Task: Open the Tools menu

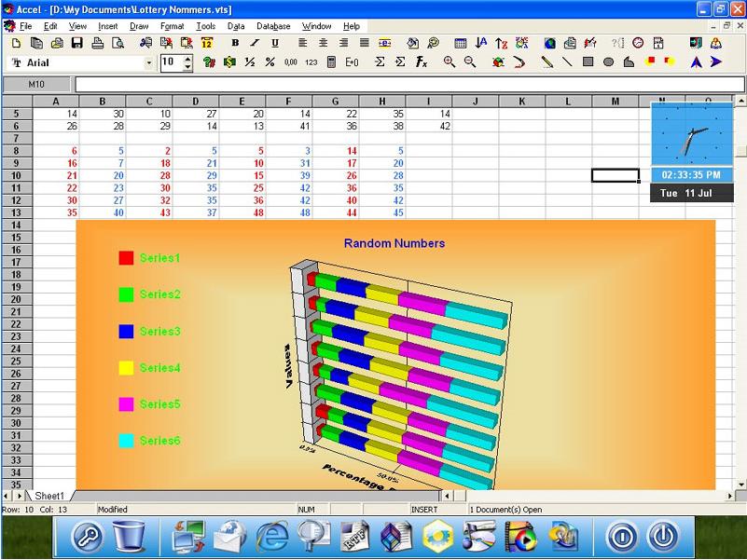Action: coord(206,26)
